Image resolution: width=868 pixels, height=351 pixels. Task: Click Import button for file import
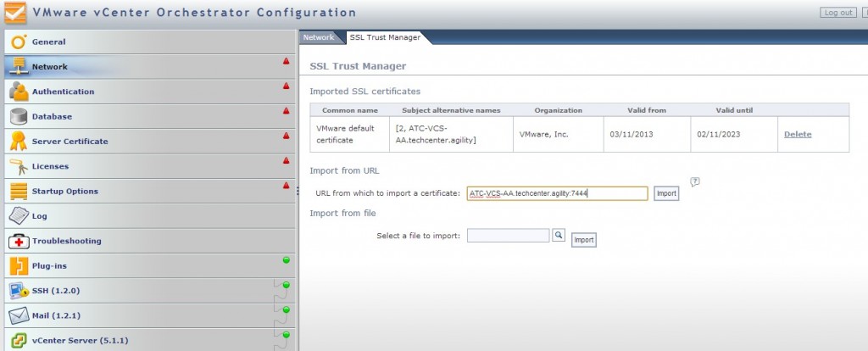click(x=583, y=240)
